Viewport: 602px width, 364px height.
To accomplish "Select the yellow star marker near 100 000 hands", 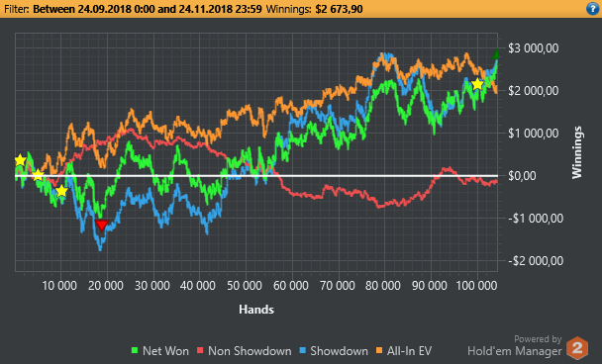I will (x=477, y=84).
